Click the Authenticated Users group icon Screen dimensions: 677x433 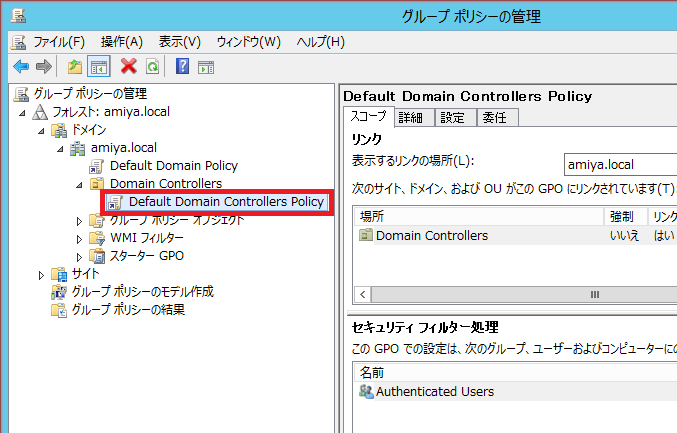tap(366, 392)
